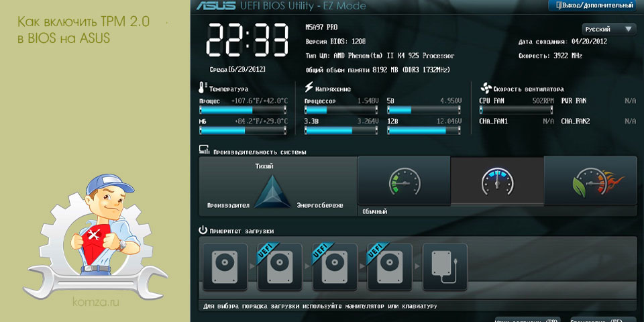Click the Производительность системы monitor icon
The image size is (644, 322).
[x=204, y=150]
